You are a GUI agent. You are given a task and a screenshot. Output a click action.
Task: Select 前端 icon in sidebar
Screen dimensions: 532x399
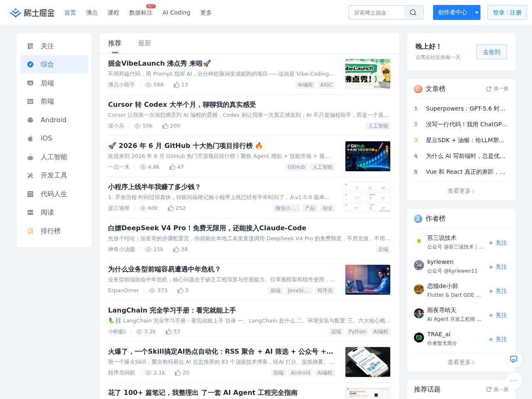click(30, 101)
